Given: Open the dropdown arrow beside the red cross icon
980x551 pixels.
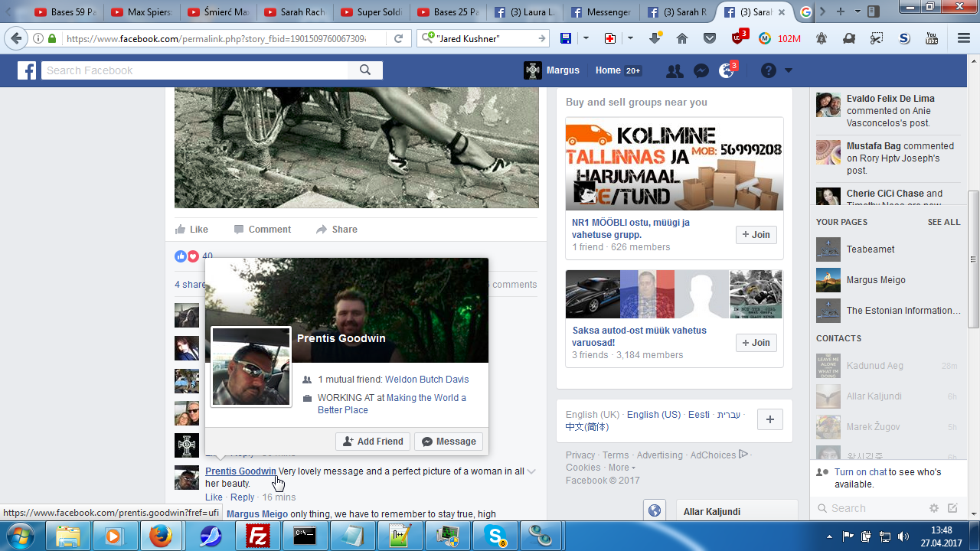Looking at the screenshot, I should pyautogui.click(x=630, y=38).
